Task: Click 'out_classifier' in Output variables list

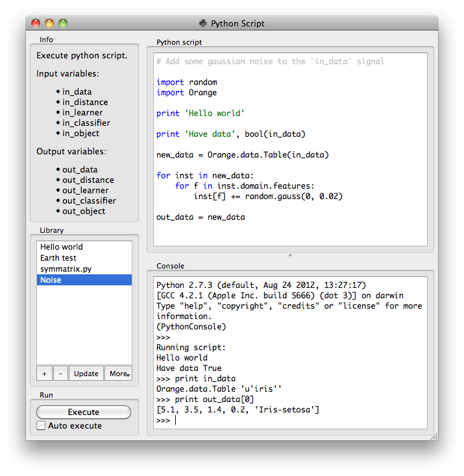Action: (90, 200)
